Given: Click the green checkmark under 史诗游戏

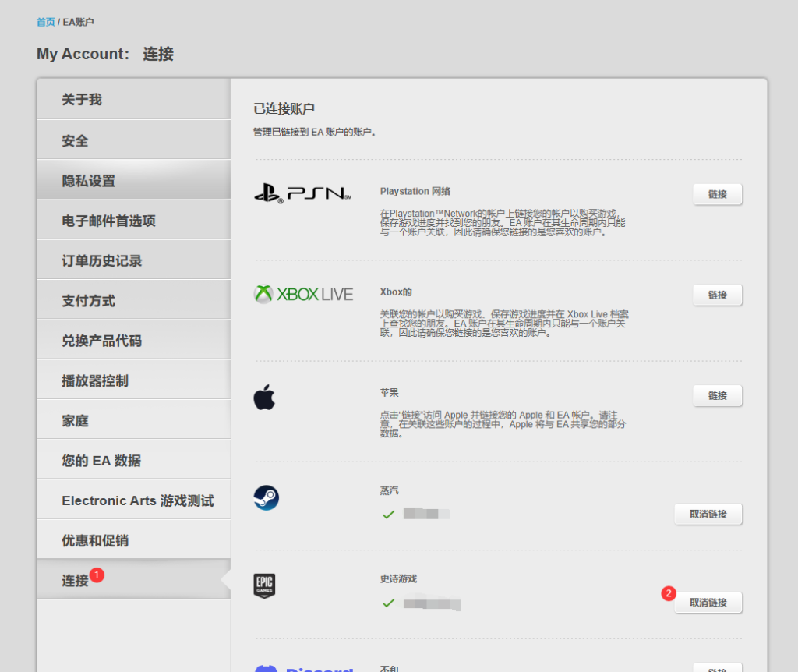Looking at the screenshot, I should 388,603.
